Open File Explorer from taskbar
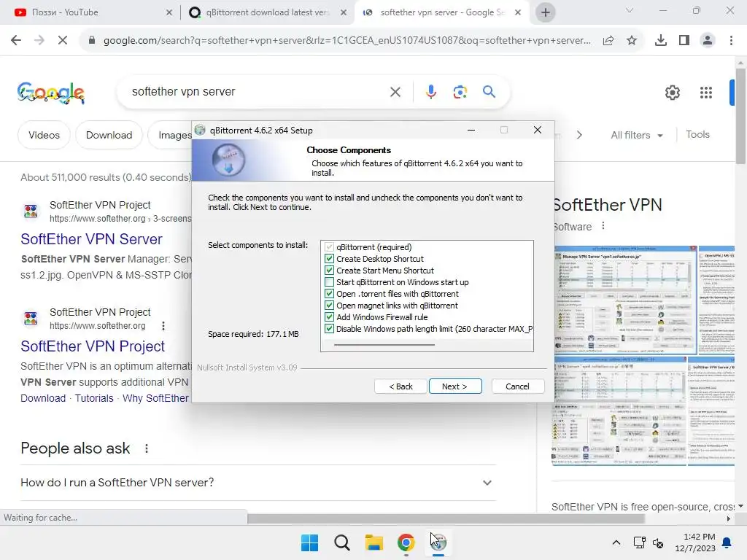Screen dimensions: 747x560 click(x=374, y=542)
